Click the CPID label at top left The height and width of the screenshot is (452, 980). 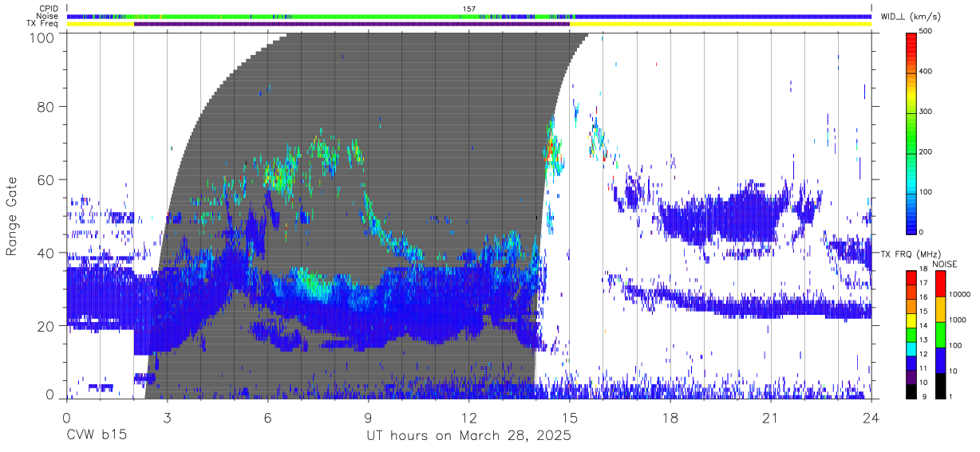pos(47,9)
